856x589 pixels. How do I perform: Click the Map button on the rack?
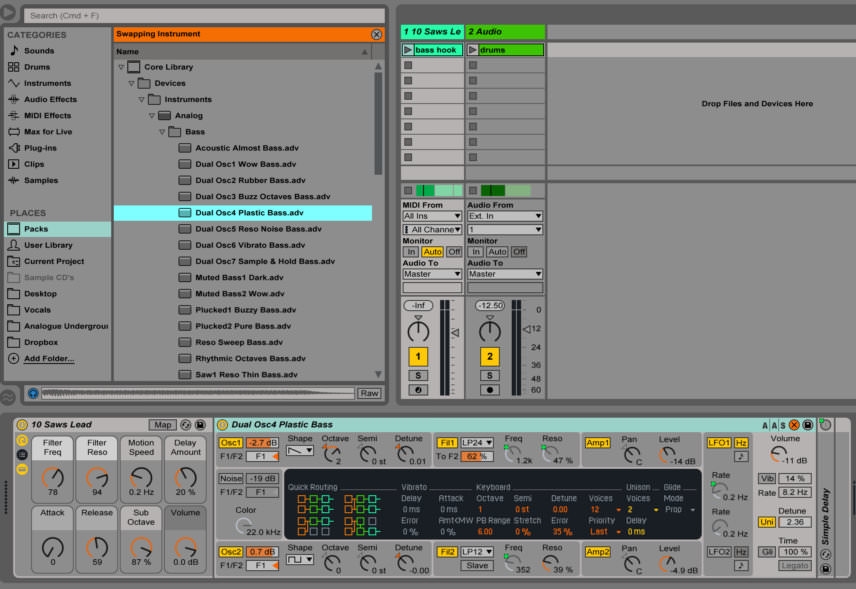pyautogui.click(x=163, y=425)
